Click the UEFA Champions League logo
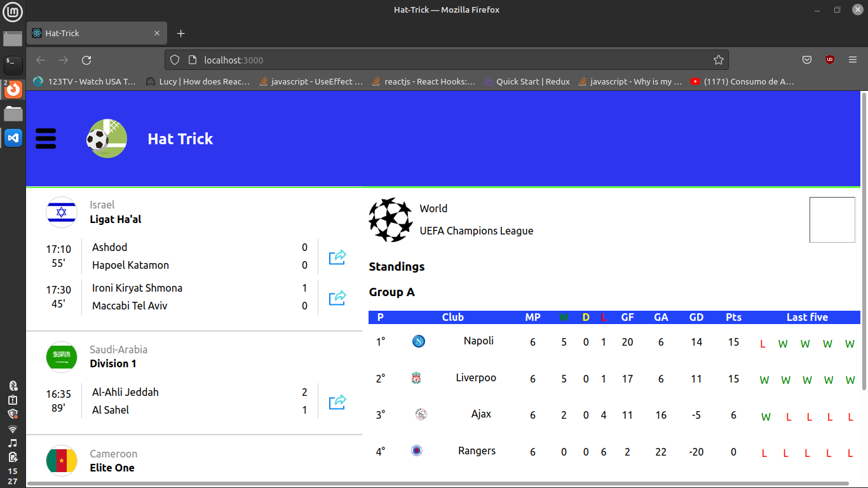Viewport: 868px width, 488px height. 390,220
